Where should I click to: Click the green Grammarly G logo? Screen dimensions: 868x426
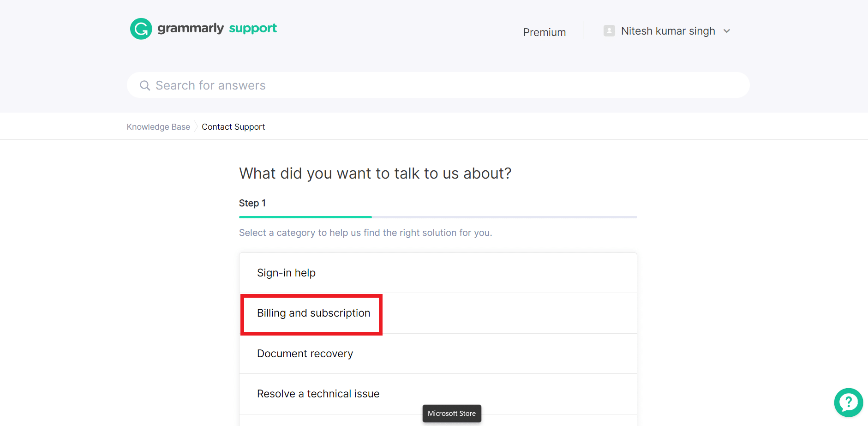tap(141, 29)
